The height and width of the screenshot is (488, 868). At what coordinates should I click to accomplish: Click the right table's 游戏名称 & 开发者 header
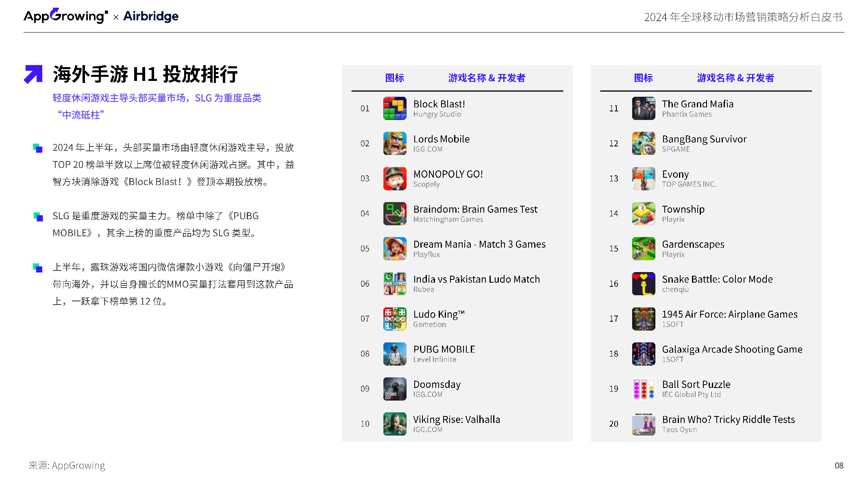735,78
